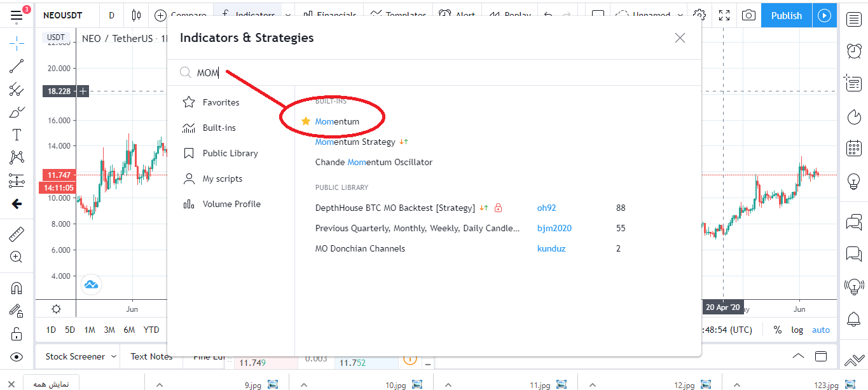Open the alerts clock panel
The image size is (868, 390).
pos(853,51)
